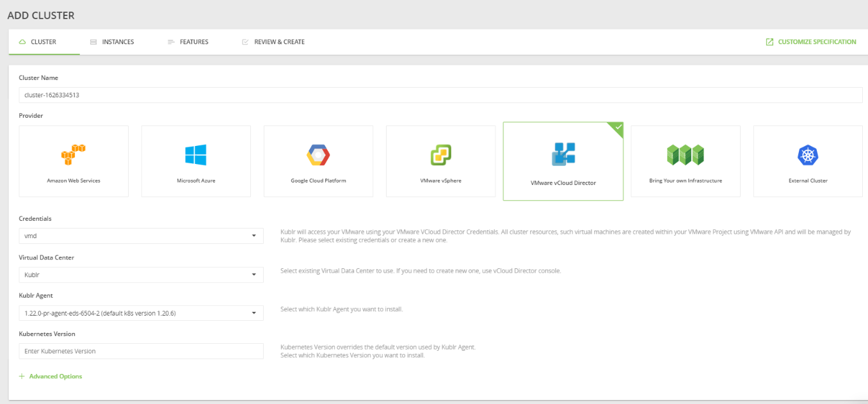This screenshot has width=868, height=404.
Task: Choose the Microsoft Azure Windows logo
Action: pyautogui.click(x=196, y=155)
